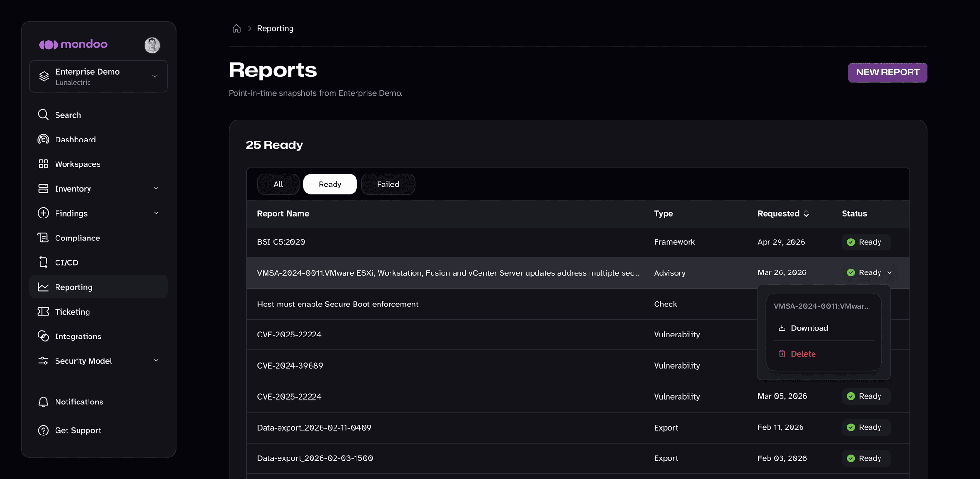
Task: Open the user avatar profile
Action: 152,45
